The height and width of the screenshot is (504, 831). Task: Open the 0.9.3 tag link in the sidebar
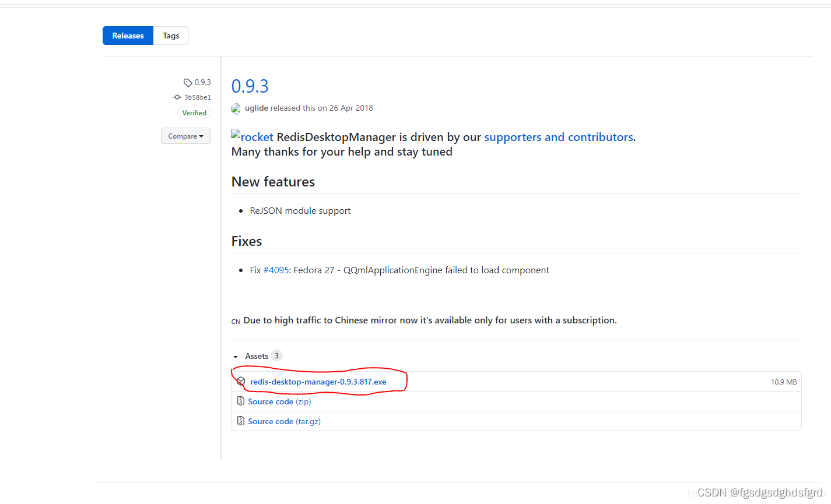pyautogui.click(x=202, y=82)
